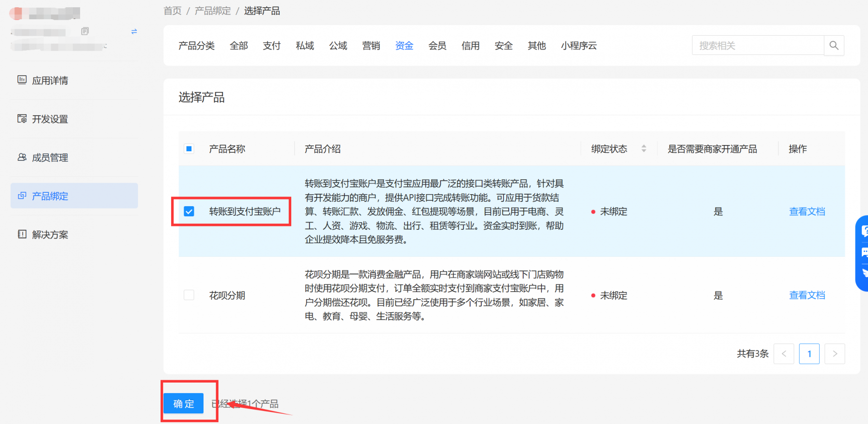This screenshot has width=868, height=424.
Task: Open 产品绑定 in the sidebar
Action: [x=74, y=196]
